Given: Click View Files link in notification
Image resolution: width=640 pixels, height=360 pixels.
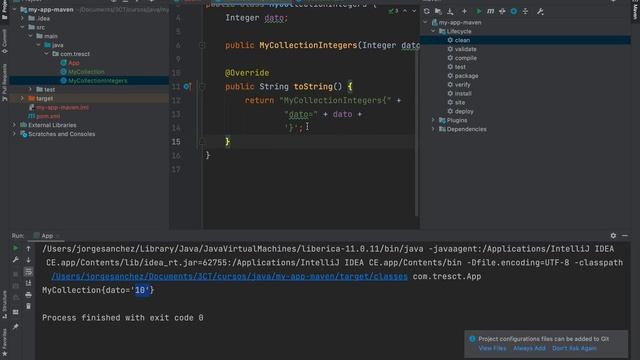Looking at the screenshot, I should pyautogui.click(x=492, y=348).
